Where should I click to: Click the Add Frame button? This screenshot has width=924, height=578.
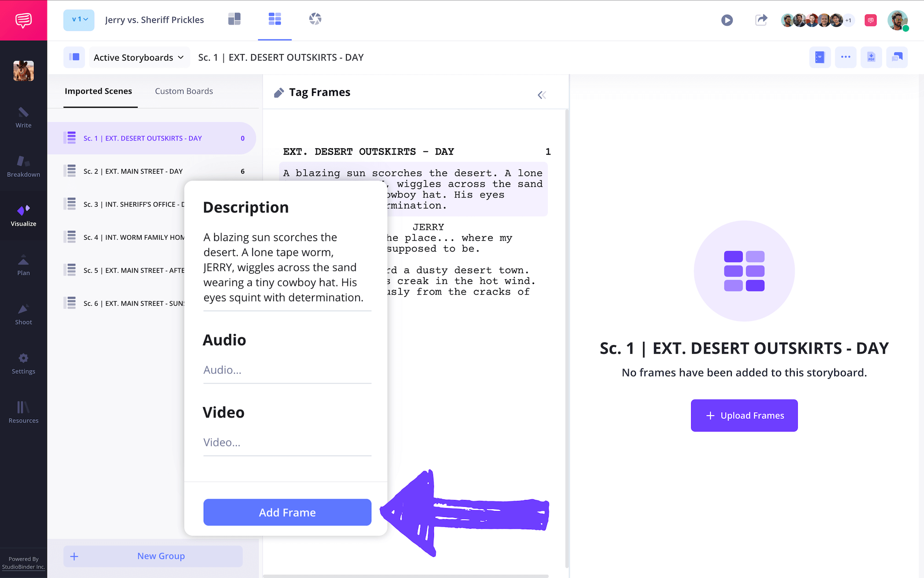(x=287, y=512)
